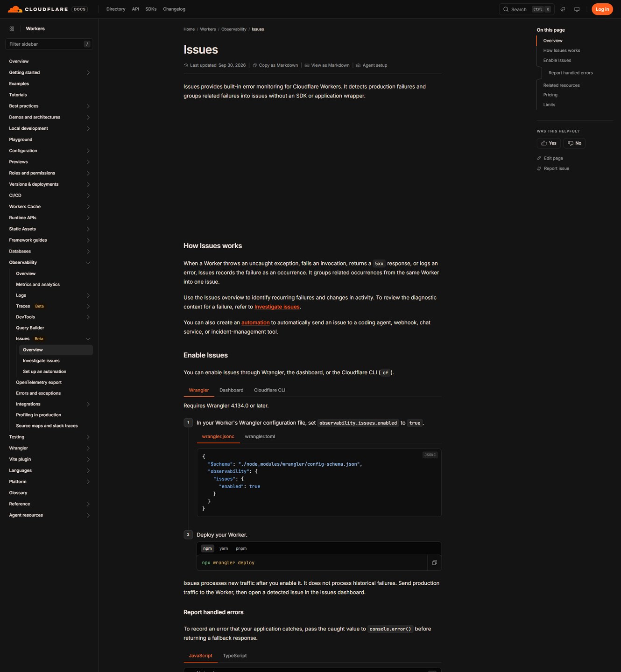The image size is (621, 672).
Task: Open Set up an automation in sidebar
Action: [44, 371]
